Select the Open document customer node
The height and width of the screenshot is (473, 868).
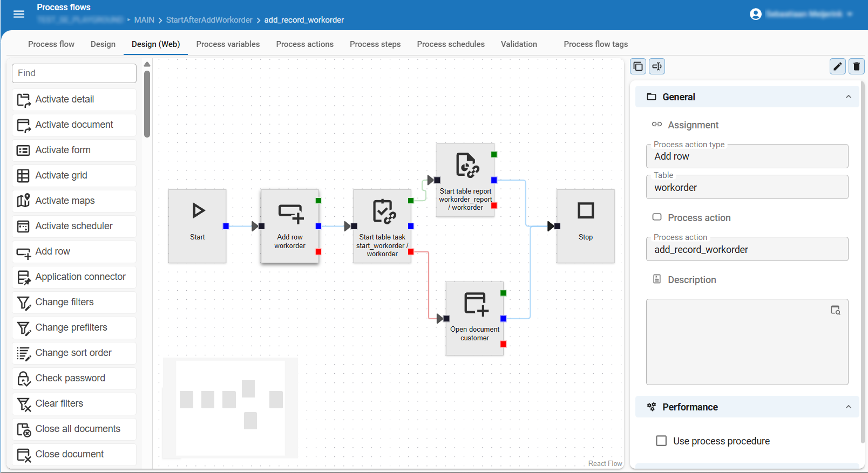(x=474, y=318)
